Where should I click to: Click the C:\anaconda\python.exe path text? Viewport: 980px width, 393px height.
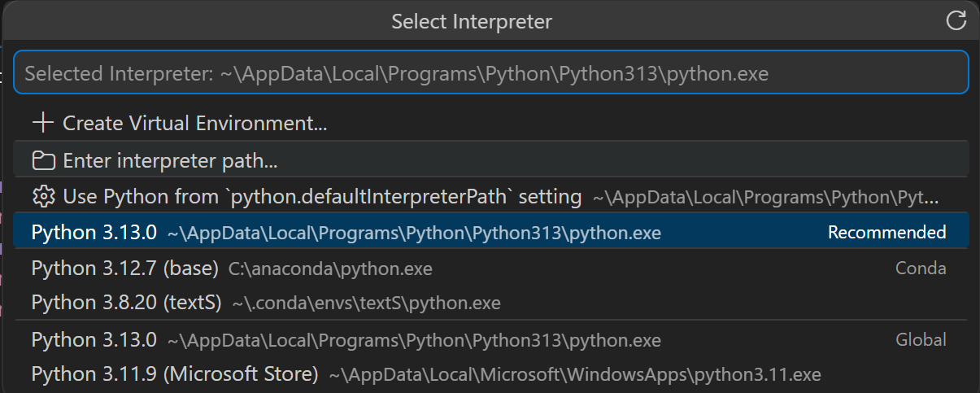[330, 269]
